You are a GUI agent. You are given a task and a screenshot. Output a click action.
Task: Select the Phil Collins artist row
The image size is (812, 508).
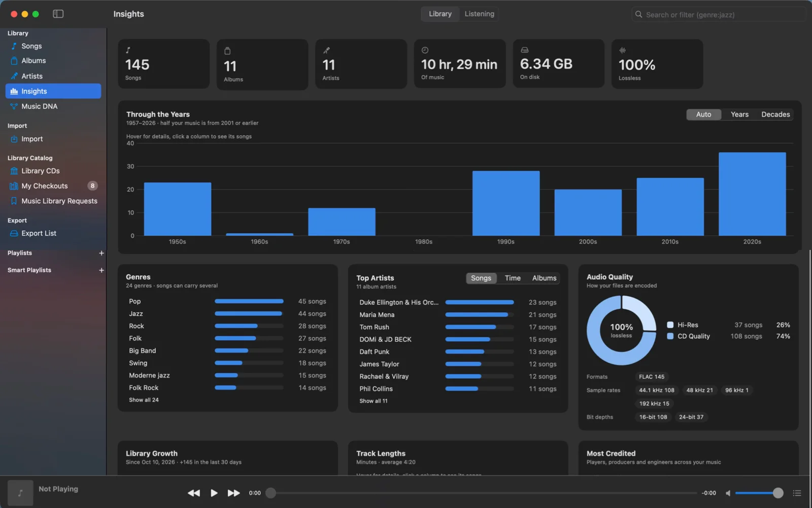pyautogui.click(x=458, y=389)
